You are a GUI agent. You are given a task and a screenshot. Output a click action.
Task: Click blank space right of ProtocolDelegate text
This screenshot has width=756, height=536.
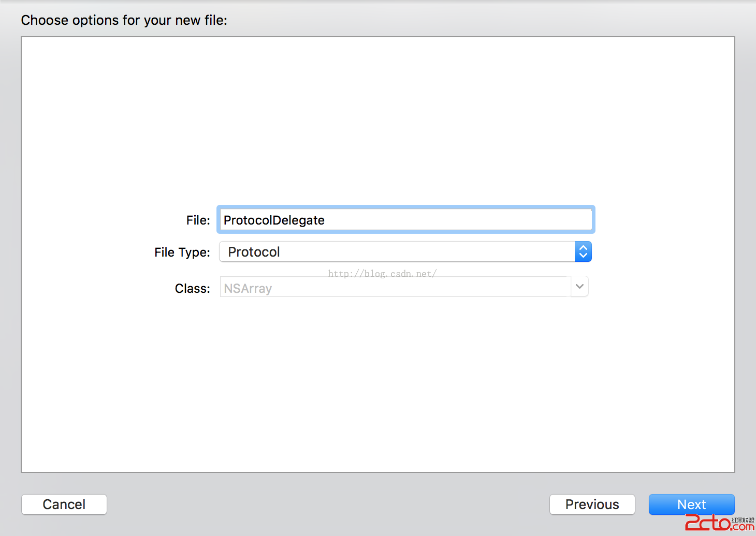(466, 220)
